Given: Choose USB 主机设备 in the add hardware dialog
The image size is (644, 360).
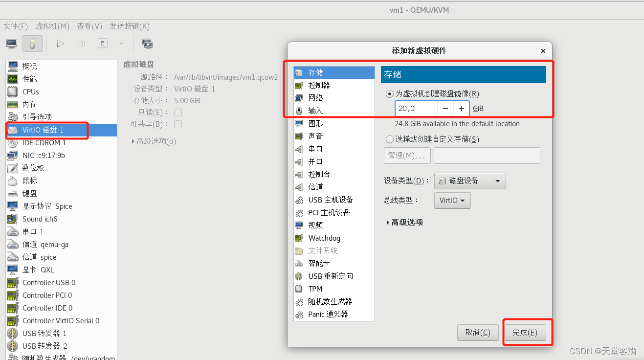Looking at the screenshot, I should tap(334, 200).
